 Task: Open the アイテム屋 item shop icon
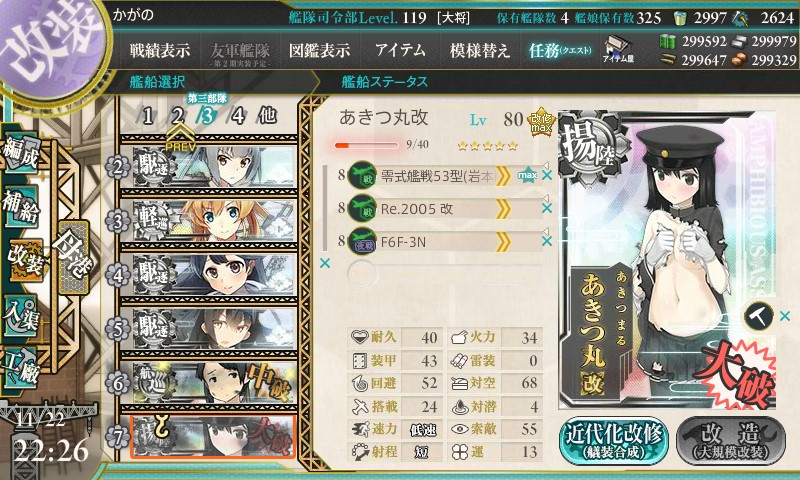point(618,49)
